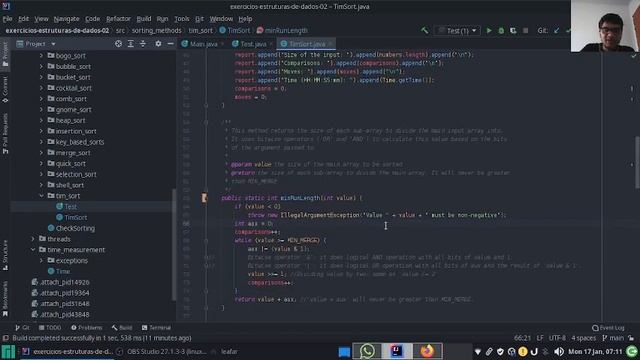Open the Pull Requests tool window
The width and height of the screenshot is (640, 360).
(x=5, y=133)
